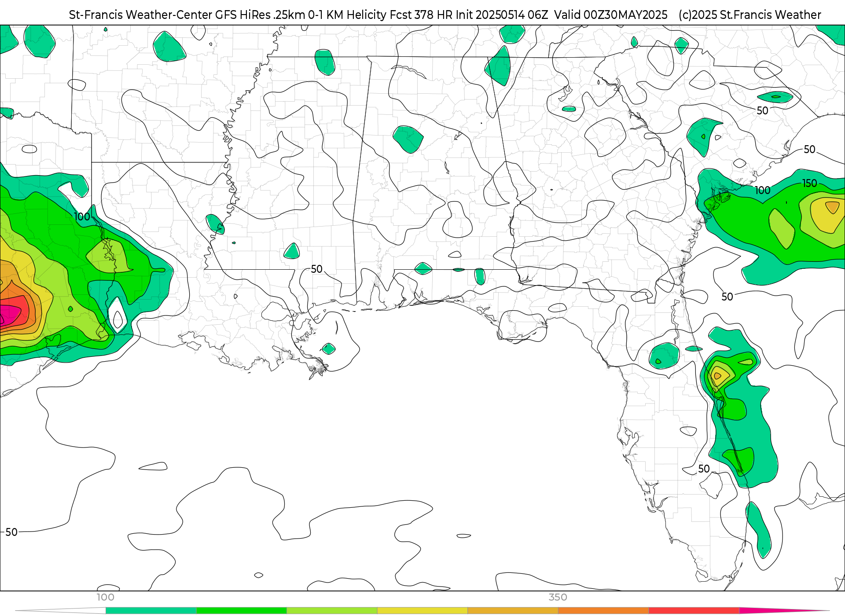The height and width of the screenshot is (616, 845).
Task: Click the yellow color bar segment
Action: tap(422, 611)
